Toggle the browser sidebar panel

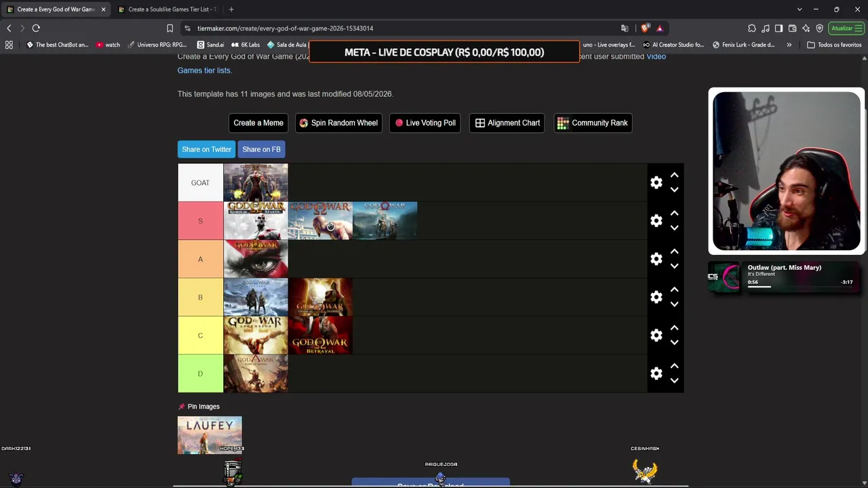click(778, 28)
